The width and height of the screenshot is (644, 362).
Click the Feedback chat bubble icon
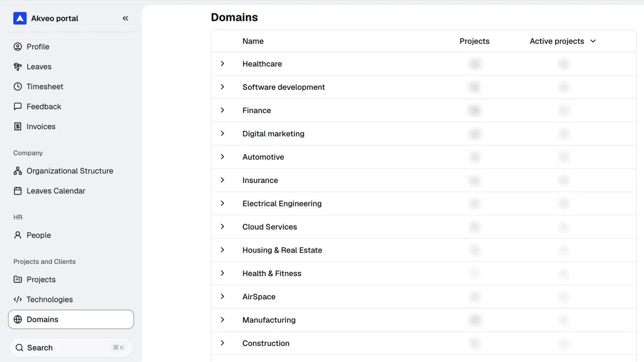click(18, 107)
